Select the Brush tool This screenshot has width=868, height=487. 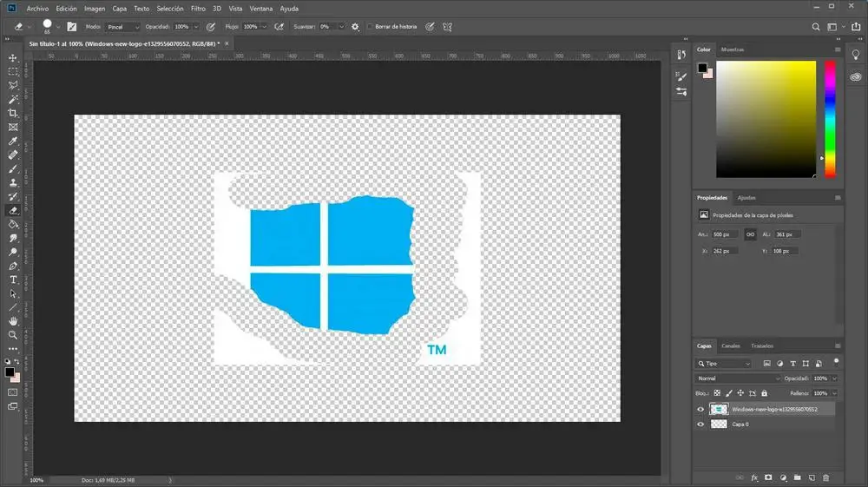pos(13,168)
